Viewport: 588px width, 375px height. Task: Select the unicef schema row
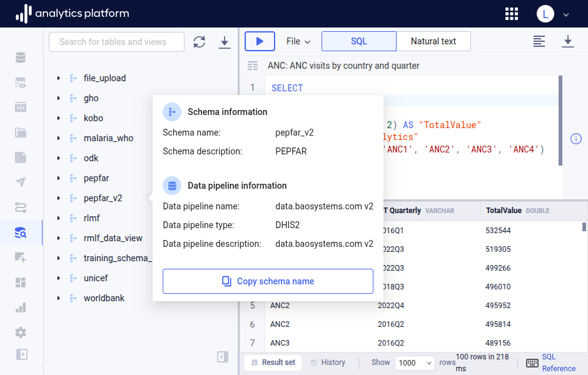click(96, 278)
